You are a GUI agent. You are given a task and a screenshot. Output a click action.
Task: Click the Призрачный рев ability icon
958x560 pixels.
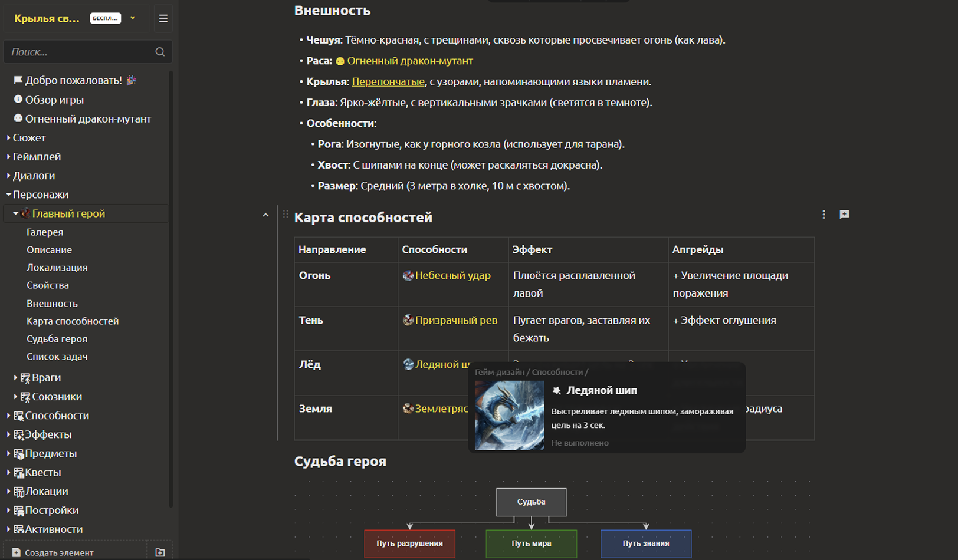(408, 320)
